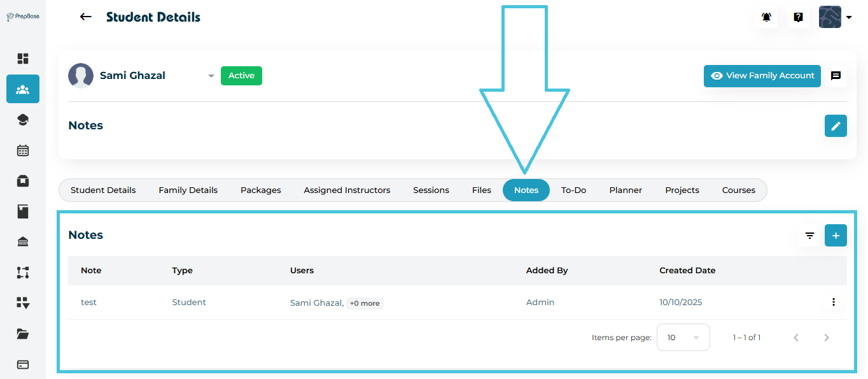Open the notifications bell icon
Screen dimensions: 868x379
pos(766,17)
